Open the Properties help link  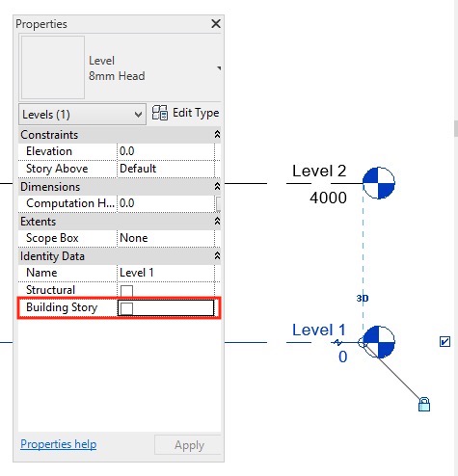58,444
